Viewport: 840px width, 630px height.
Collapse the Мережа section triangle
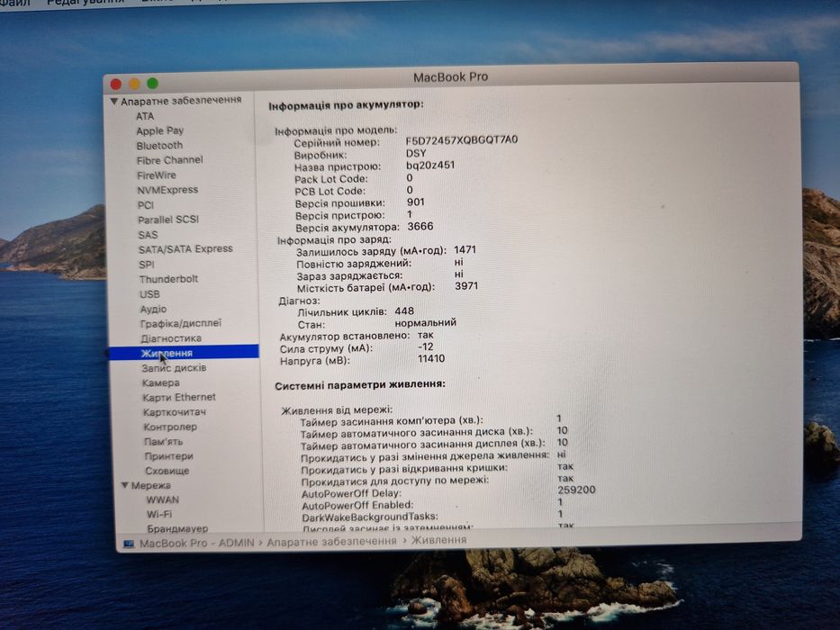124,485
